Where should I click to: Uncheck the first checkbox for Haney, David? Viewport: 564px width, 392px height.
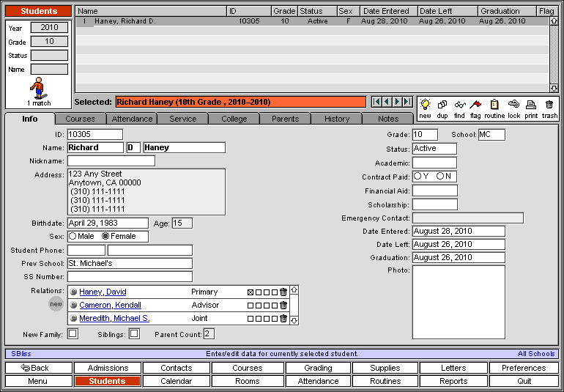click(x=251, y=292)
